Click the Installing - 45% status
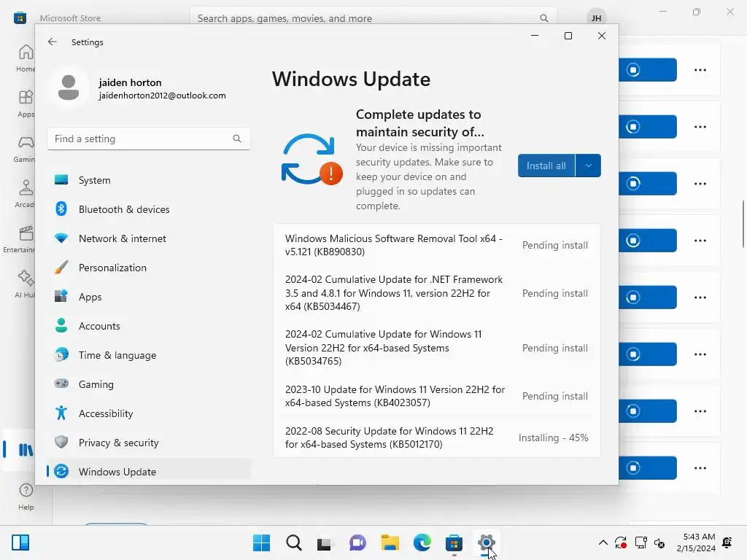747x560 pixels. pos(553,437)
